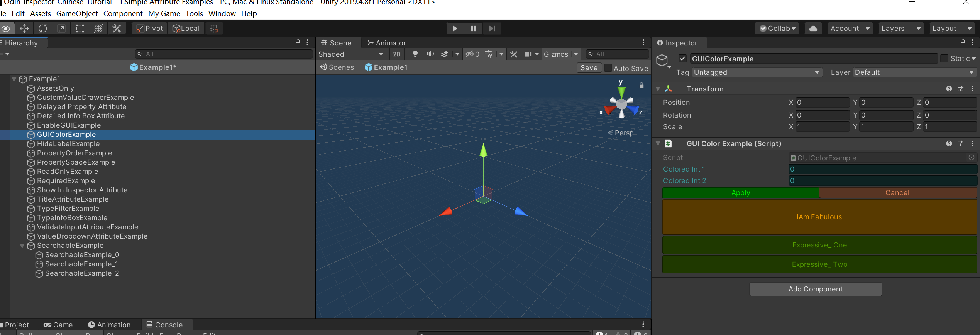This screenshot has width=980, height=335.
Task: Switch to the Console tab
Action: (x=164, y=325)
